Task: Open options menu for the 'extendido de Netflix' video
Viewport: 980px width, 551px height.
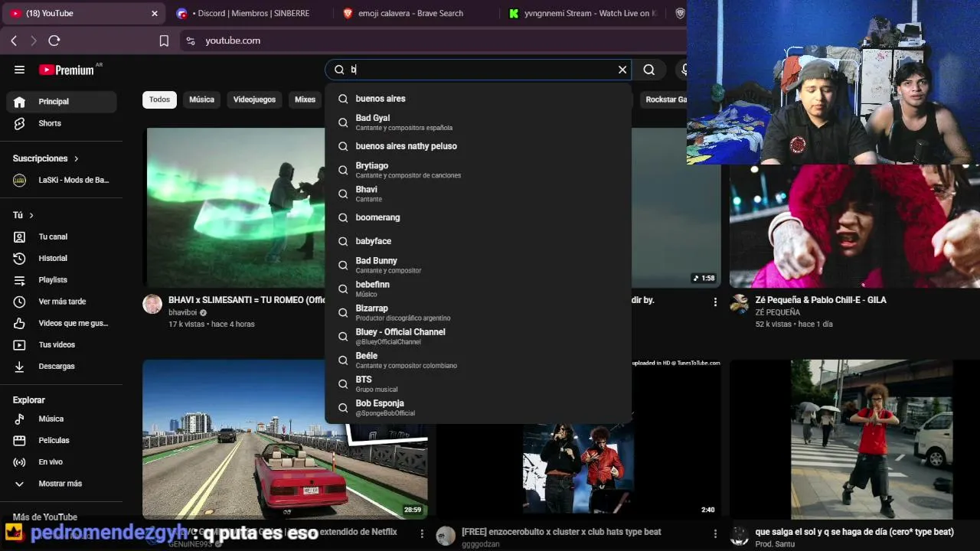Action: point(422,534)
